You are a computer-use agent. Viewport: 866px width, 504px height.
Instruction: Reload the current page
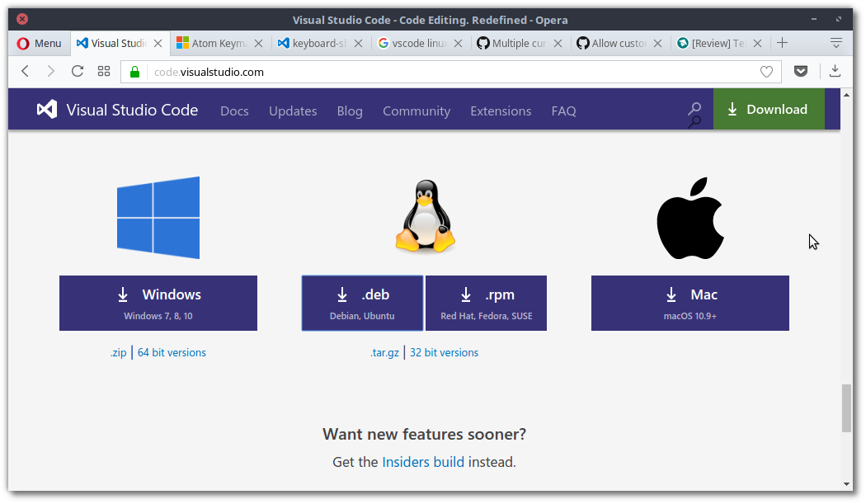click(x=77, y=72)
